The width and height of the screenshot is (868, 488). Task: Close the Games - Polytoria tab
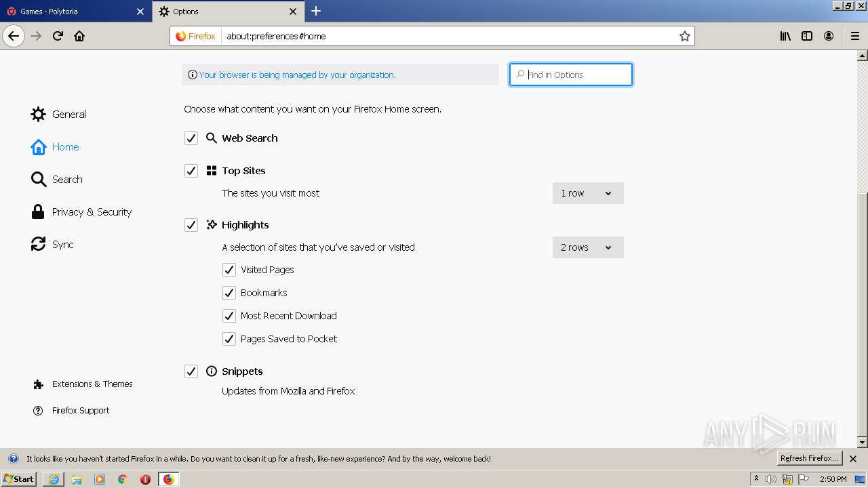140,12
